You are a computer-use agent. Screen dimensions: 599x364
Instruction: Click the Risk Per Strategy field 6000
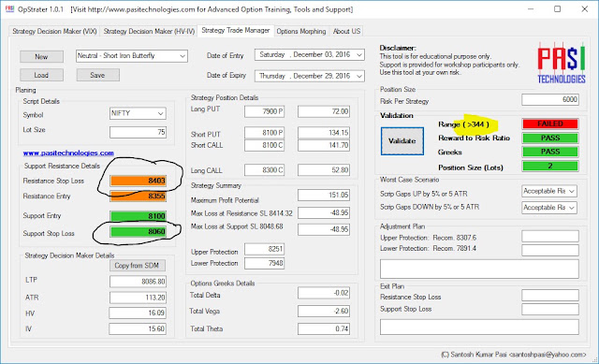pyautogui.click(x=550, y=100)
